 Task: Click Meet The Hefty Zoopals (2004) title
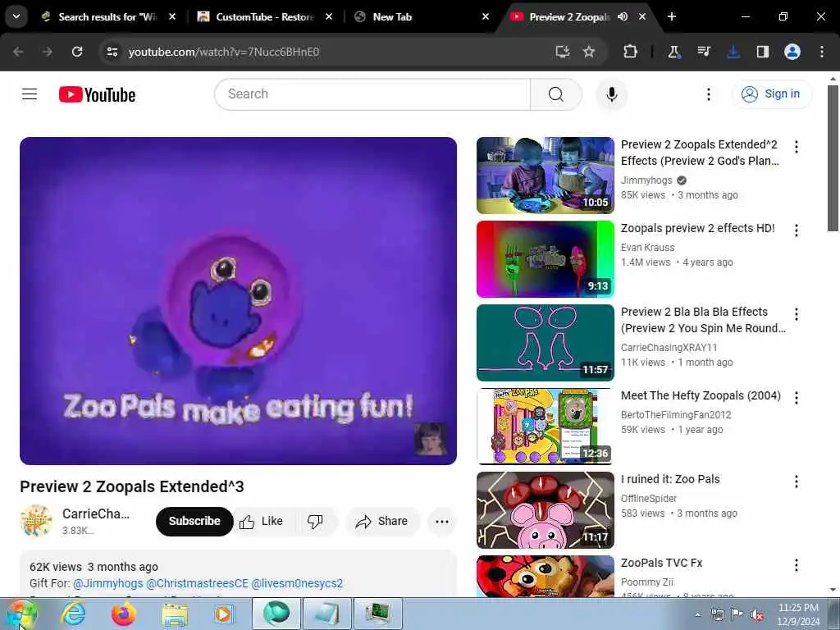point(701,396)
